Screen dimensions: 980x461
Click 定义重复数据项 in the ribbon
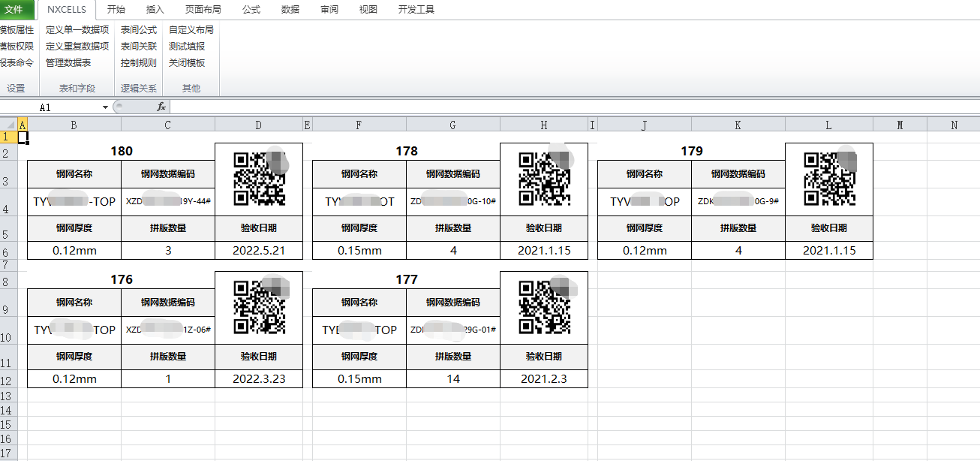(x=77, y=47)
